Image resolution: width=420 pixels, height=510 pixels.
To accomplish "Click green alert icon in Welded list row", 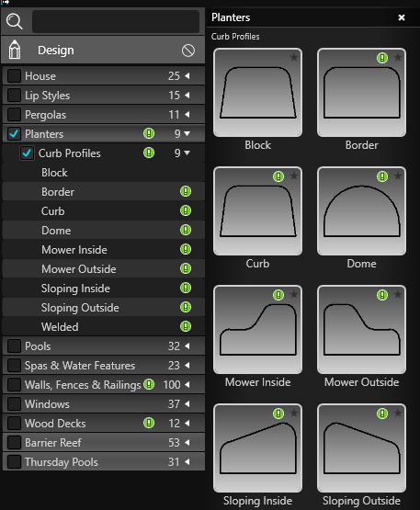I will point(186,326).
